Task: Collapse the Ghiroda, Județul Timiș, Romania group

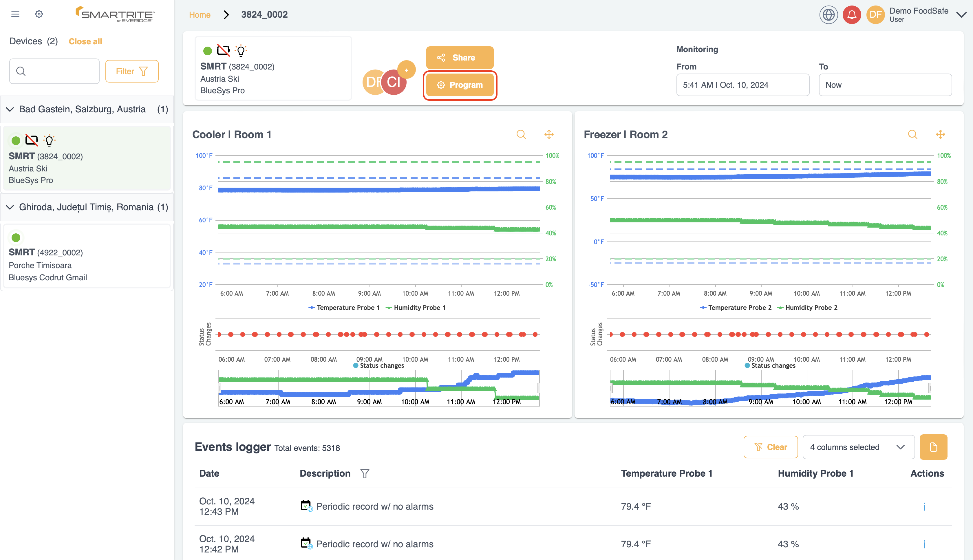Action: 10,207
